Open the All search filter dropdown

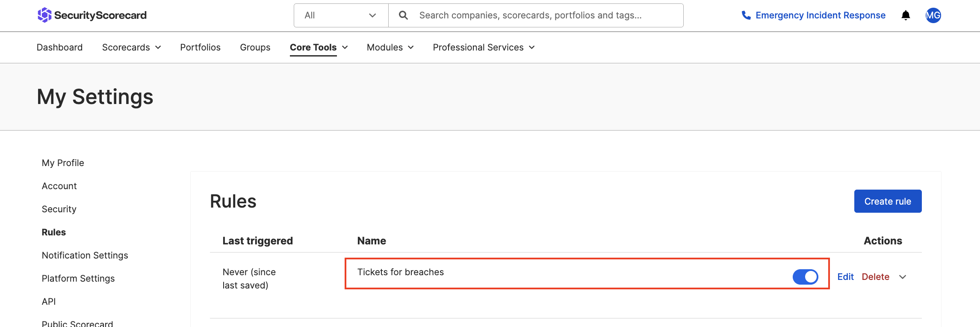pos(341,15)
